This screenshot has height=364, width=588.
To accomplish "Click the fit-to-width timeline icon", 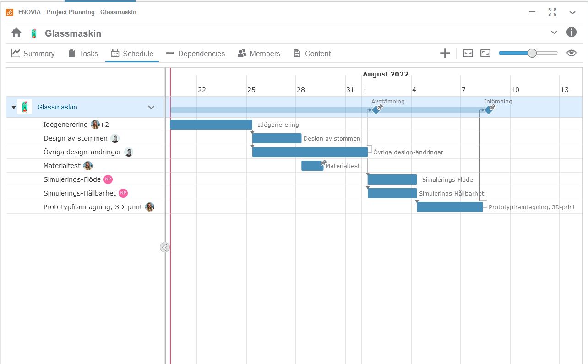I will pos(468,54).
